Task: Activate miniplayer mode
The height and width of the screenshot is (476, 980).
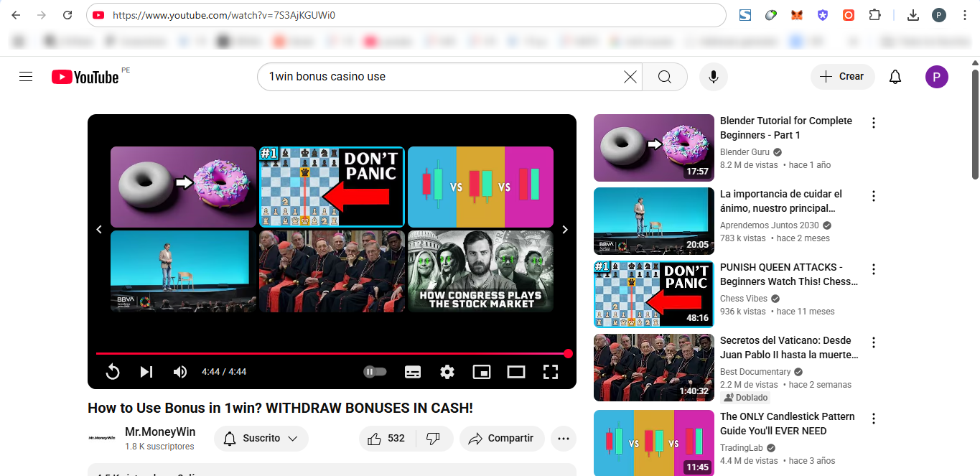Action: click(x=482, y=372)
